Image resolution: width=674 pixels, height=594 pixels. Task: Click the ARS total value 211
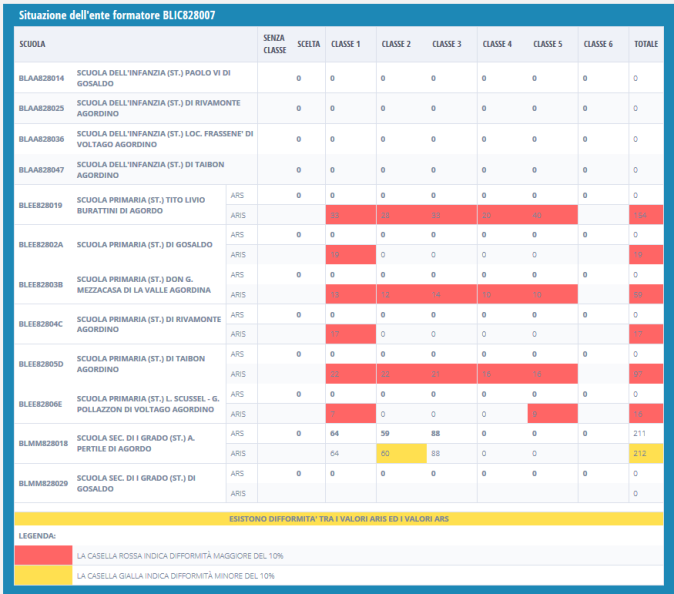[x=641, y=433]
